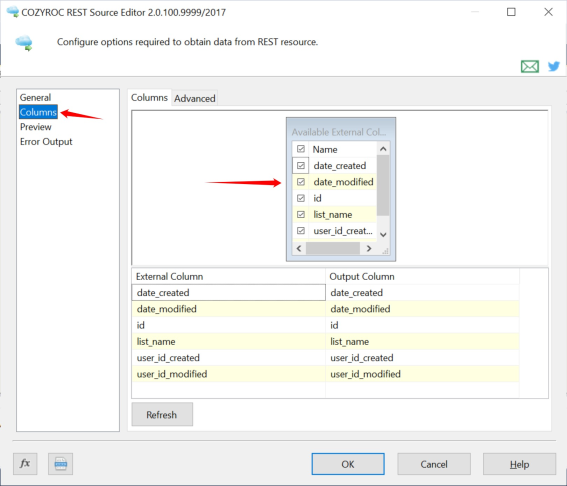
Task: Click the script/documentation icon button
Action: 60,464
